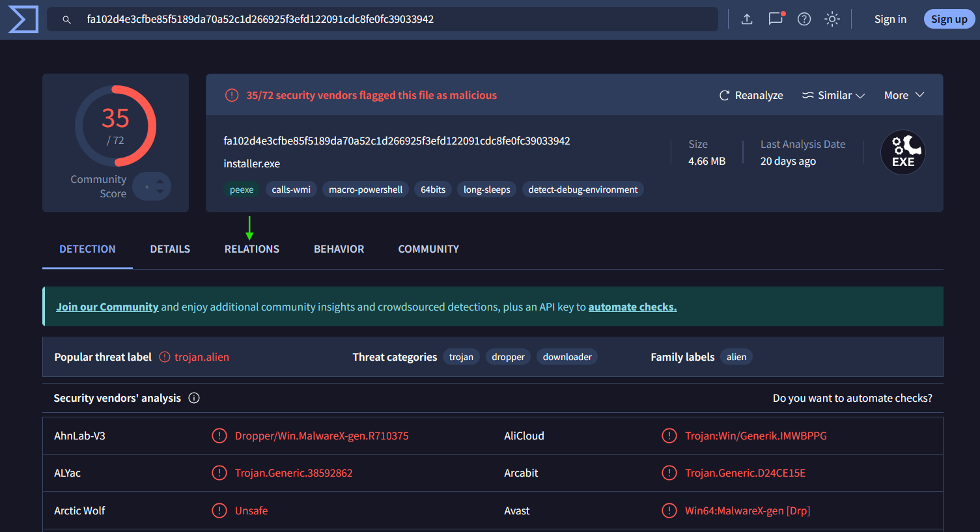The width and height of the screenshot is (980, 532).
Task: Click the alert icon in Arctic Wolf row
Action: coord(219,511)
